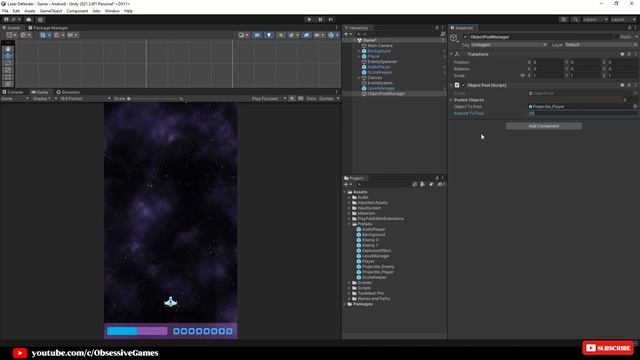Click the Hierarchy search field
This screenshot has height=360, width=640.
pos(398,34)
